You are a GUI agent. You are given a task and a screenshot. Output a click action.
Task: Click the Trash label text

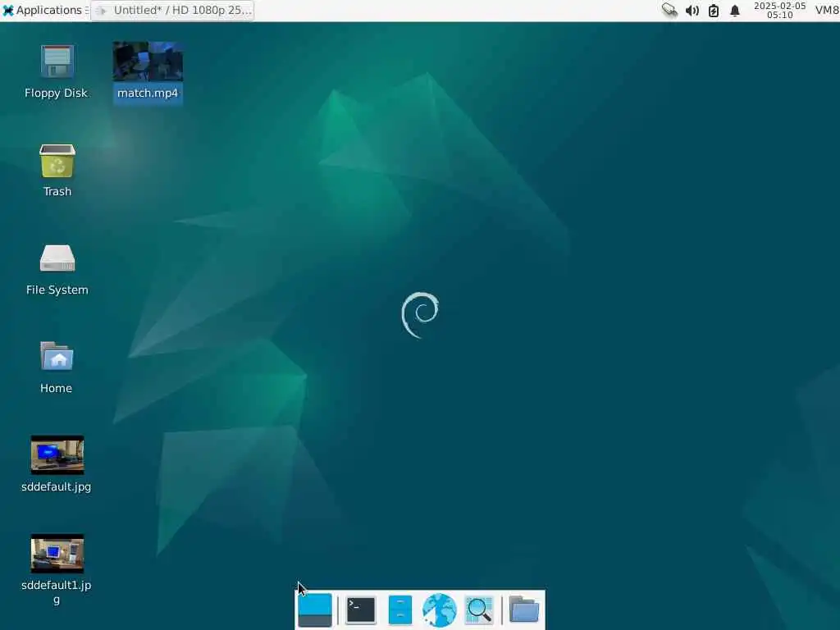tap(57, 192)
